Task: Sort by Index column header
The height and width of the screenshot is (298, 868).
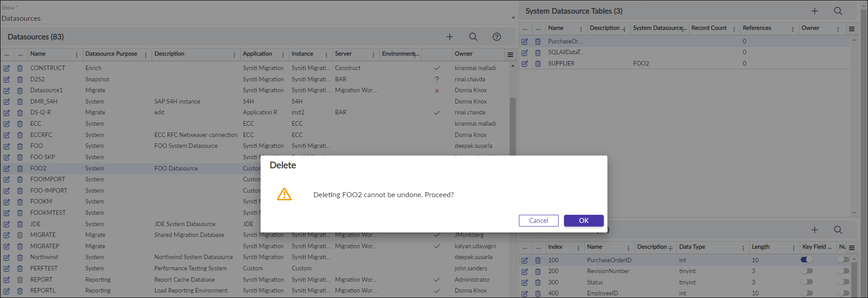Action: [x=555, y=247]
